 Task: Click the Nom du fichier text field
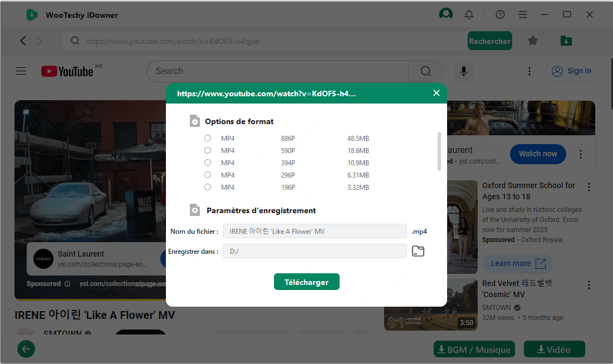tap(315, 232)
